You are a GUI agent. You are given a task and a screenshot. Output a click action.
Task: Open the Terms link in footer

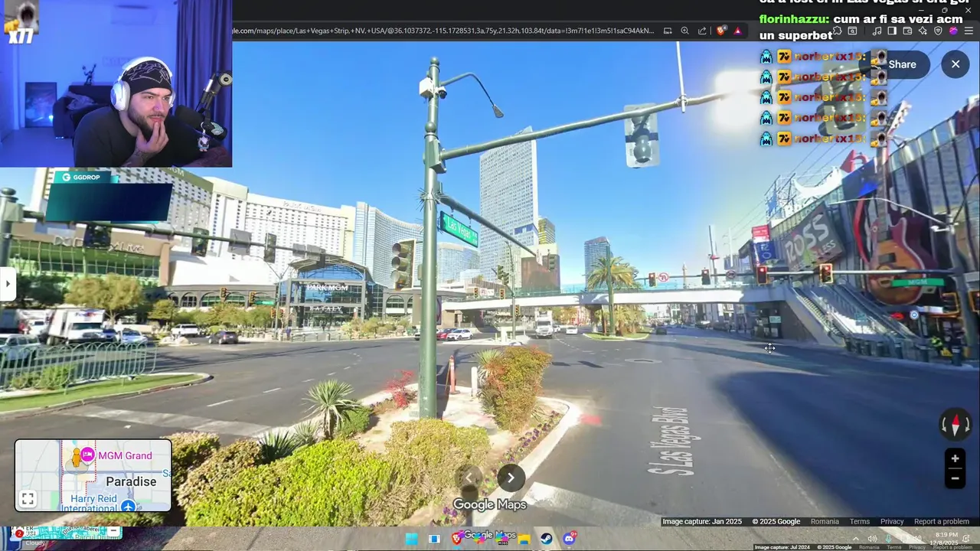click(860, 522)
